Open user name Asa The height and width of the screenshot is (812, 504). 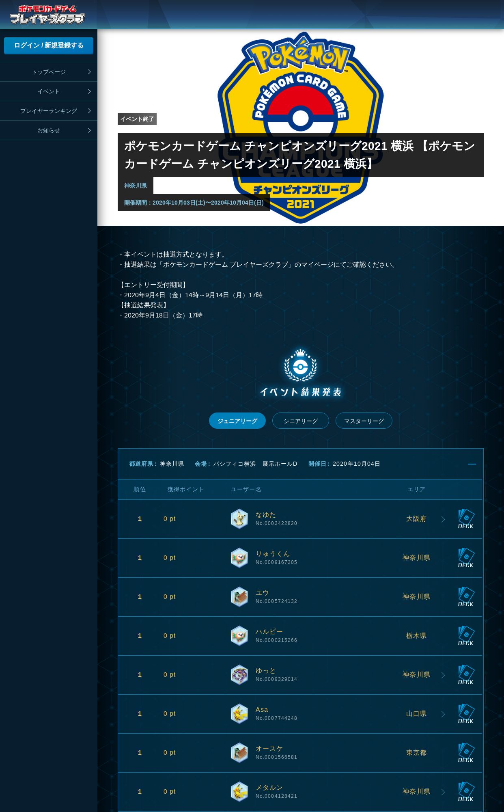pyautogui.click(x=262, y=710)
